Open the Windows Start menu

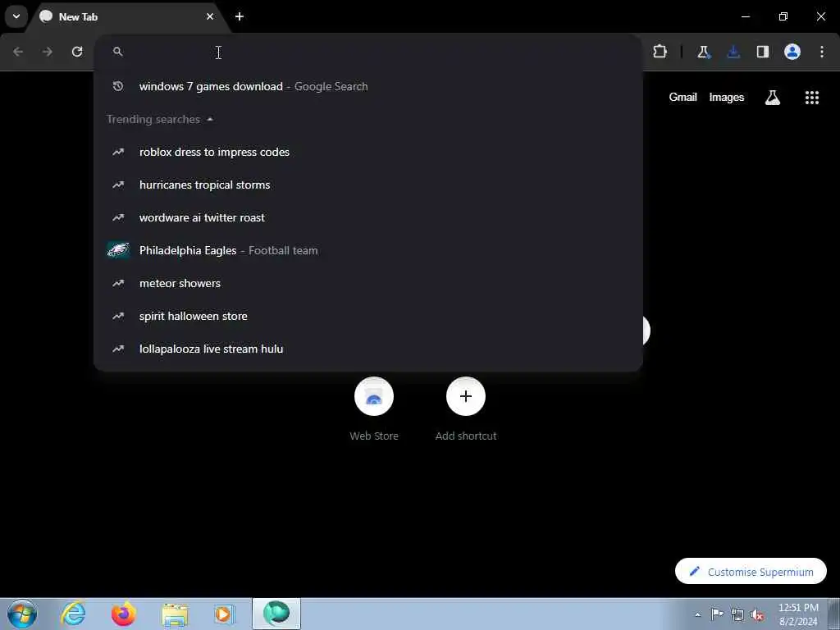[22, 614]
